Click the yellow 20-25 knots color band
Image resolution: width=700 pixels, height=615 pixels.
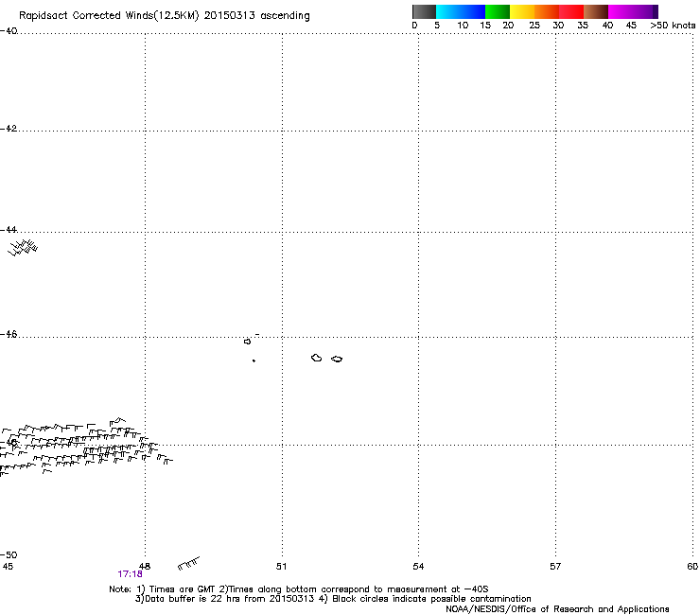[522, 11]
